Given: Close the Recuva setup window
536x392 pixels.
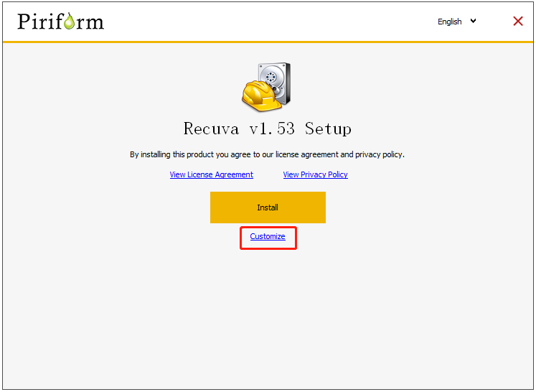Looking at the screenshot, I should pos(518,22).
